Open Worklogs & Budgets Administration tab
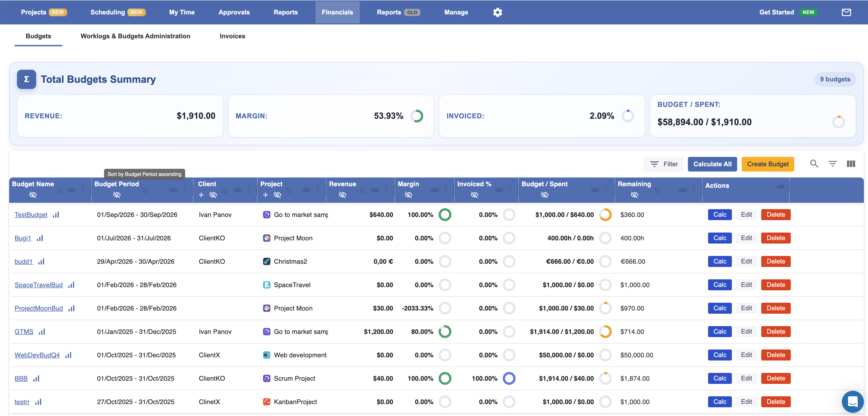868x416 pixels. (135, 36)
